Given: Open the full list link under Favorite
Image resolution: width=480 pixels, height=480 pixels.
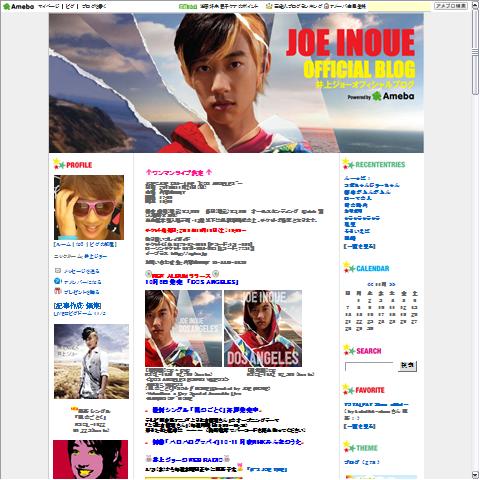Looking at the screenshot, I should pyautogui.click(x=360, y=426).
